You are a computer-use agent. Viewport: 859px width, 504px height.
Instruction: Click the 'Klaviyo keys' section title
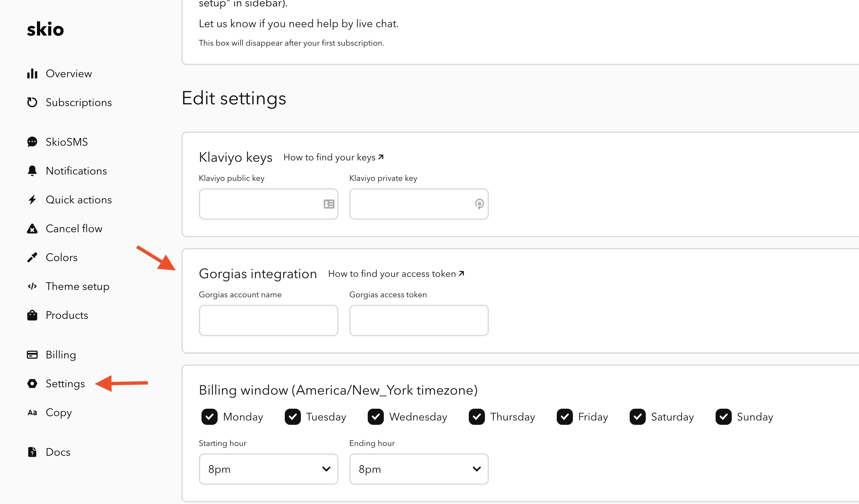point(235,157)
